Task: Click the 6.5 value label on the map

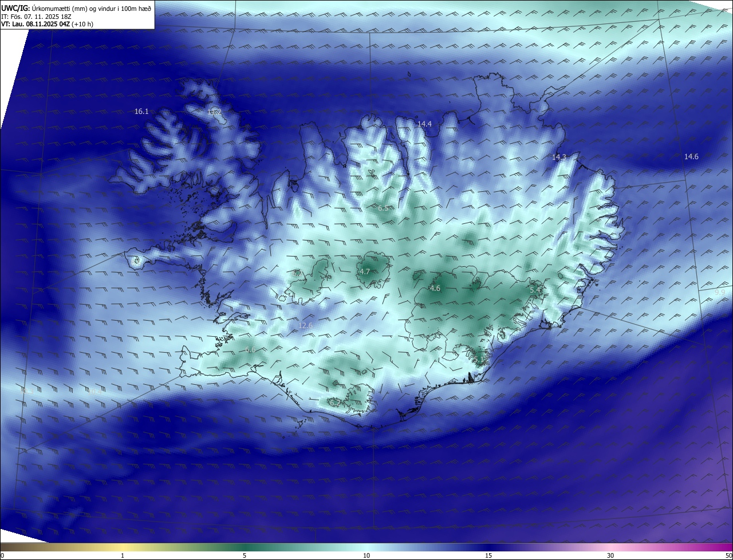Action: [383, 208]
